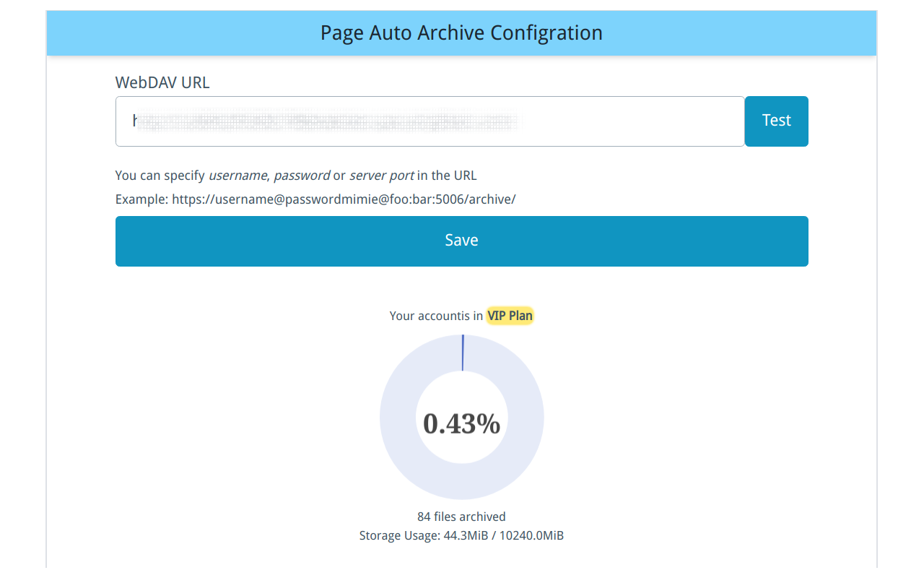This screenshot has height=578, width=924.
Task: Click the italic word 'password' in hint
Action: tap(301, 176)
